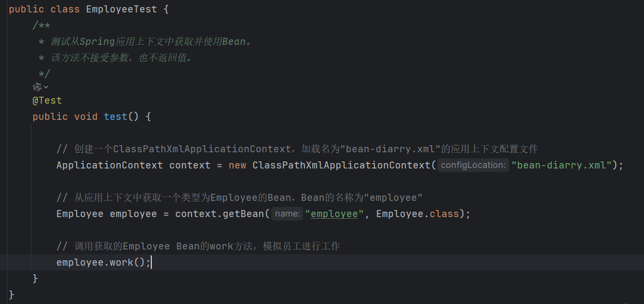This screenshot has width=644, height=304.
Task: Click the class keyword
Action: [x=65, y=9]
